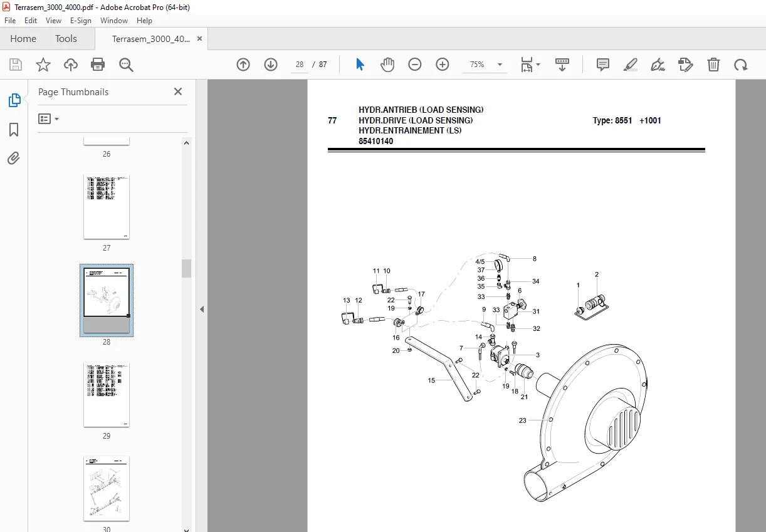Activate the Hand pan tool
The image size is (766, 532).
387,65
